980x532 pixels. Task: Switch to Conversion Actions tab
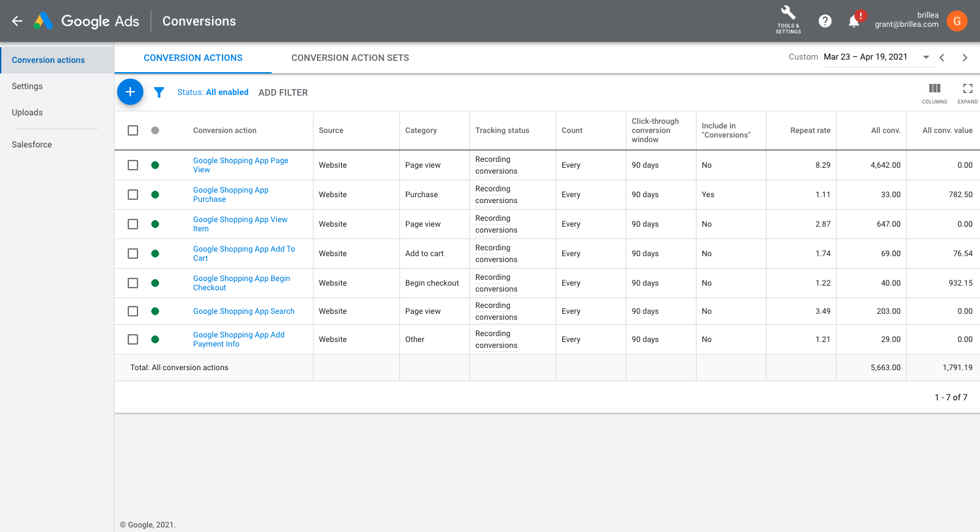tap(193, 58)
